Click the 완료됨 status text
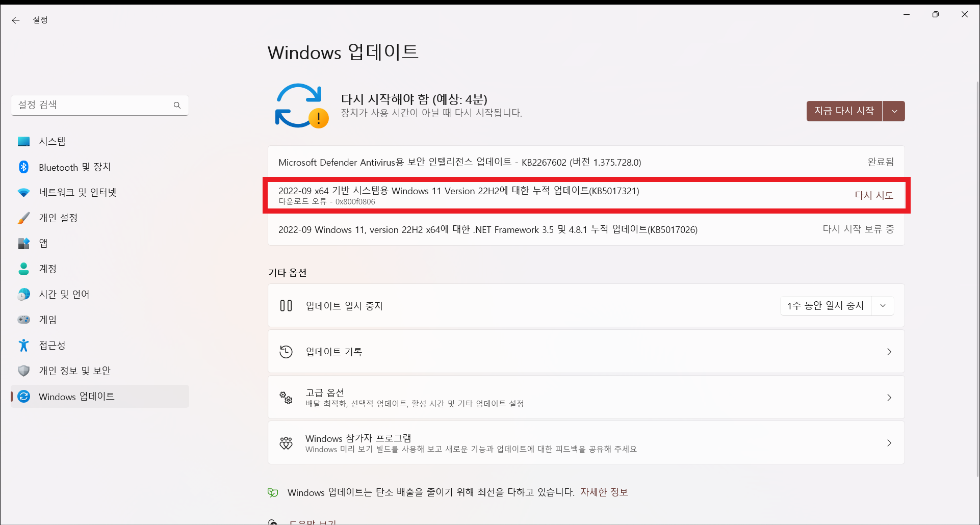The height and width of the screenshot is (525, 980). (x=881, y=162)
